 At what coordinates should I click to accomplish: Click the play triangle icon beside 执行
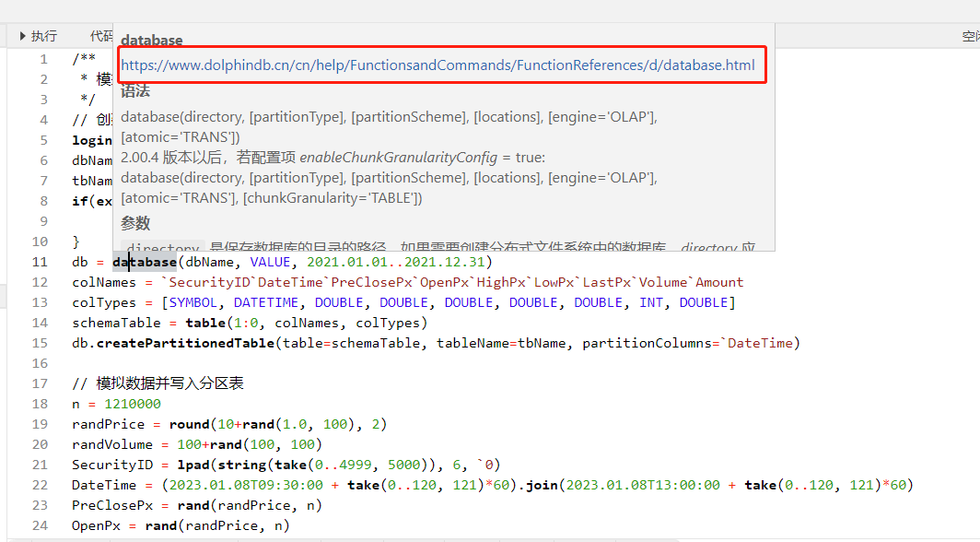[23, 36]
